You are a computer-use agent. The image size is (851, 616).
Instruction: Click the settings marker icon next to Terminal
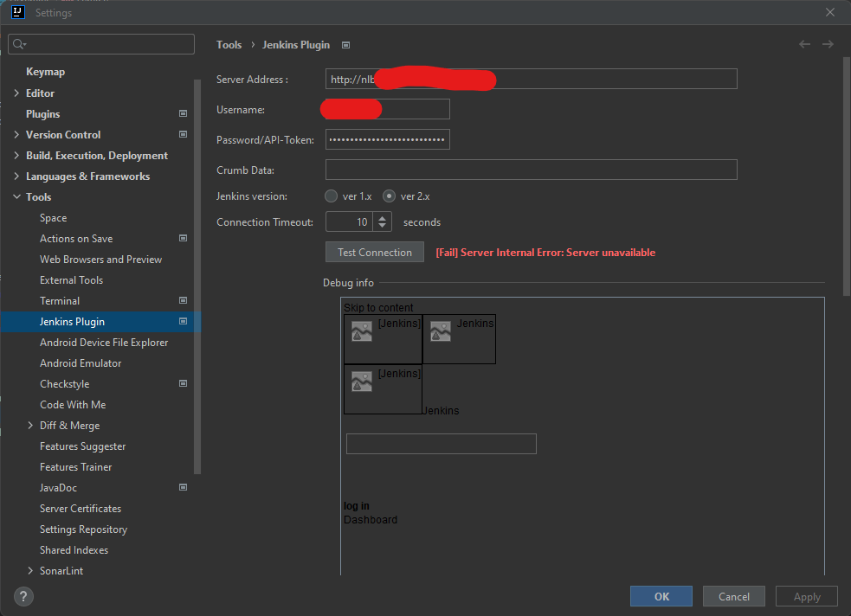(183, 300)
